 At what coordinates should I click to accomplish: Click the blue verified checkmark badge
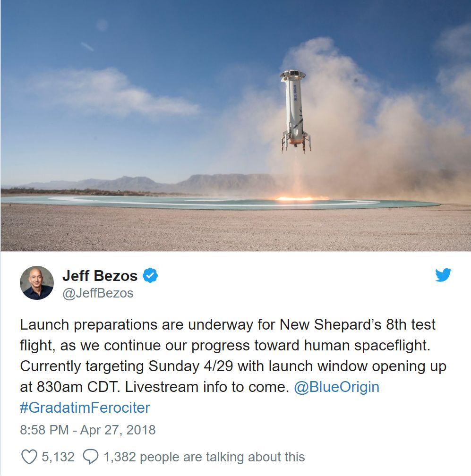pyautogui.click(x=150, y=275)
